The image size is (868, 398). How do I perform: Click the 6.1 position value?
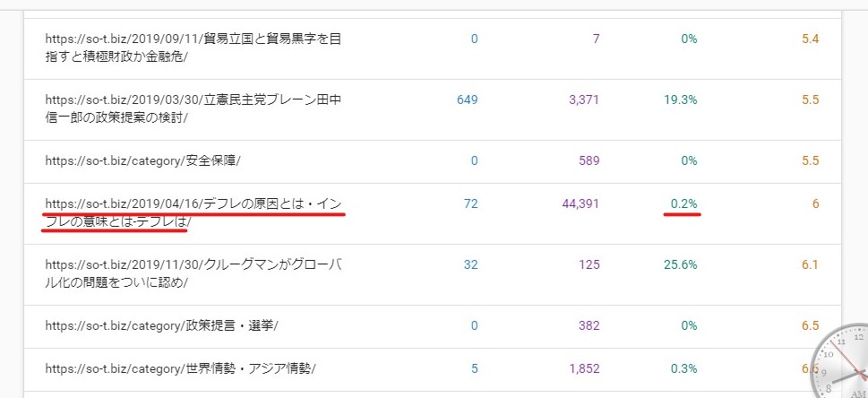pos(810,265)
